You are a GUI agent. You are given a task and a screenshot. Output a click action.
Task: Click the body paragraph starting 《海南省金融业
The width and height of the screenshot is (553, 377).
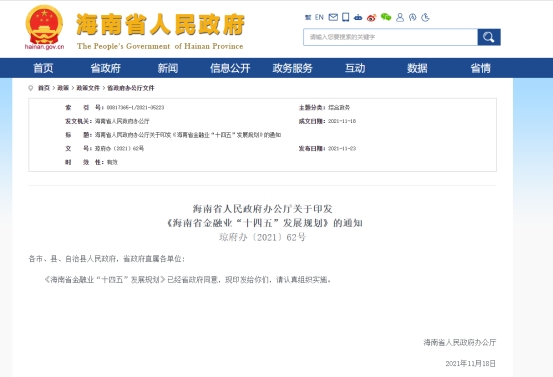tap(187, 280)
